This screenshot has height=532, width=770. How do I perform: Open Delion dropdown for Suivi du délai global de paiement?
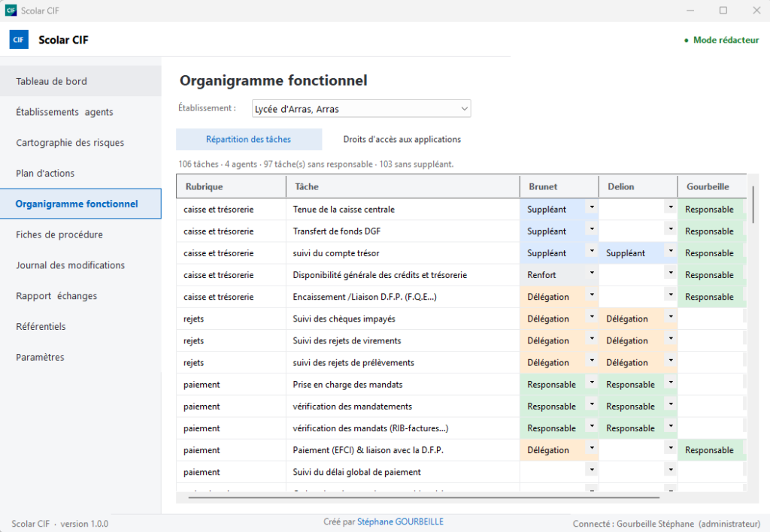[671, 470]
